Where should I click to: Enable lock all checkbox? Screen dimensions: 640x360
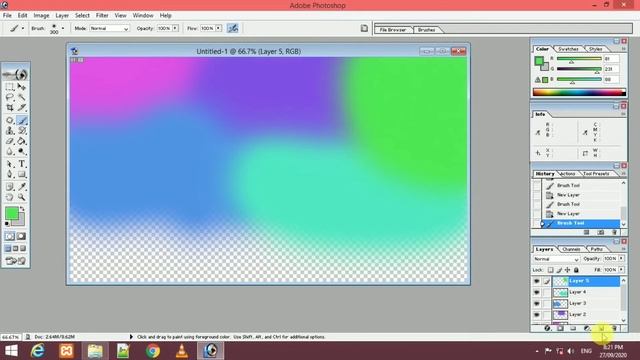pyautogui.click(x=576, y=270)
